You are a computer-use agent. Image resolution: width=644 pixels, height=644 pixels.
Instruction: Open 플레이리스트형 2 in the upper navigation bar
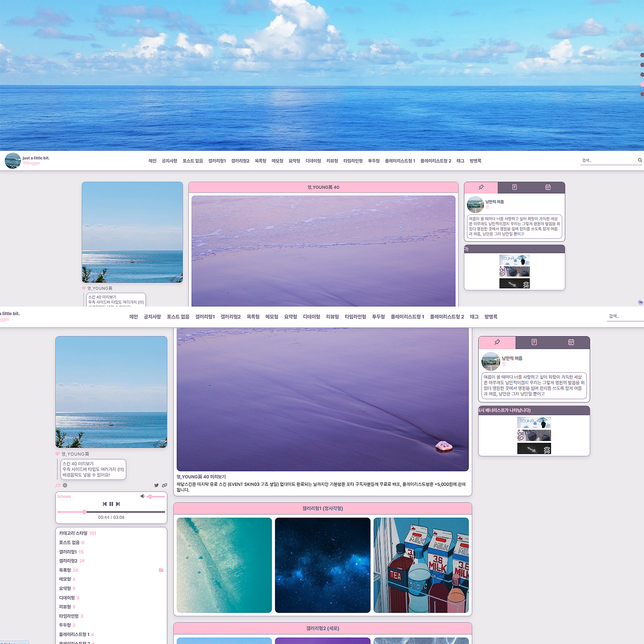click(x=436, y=161)
